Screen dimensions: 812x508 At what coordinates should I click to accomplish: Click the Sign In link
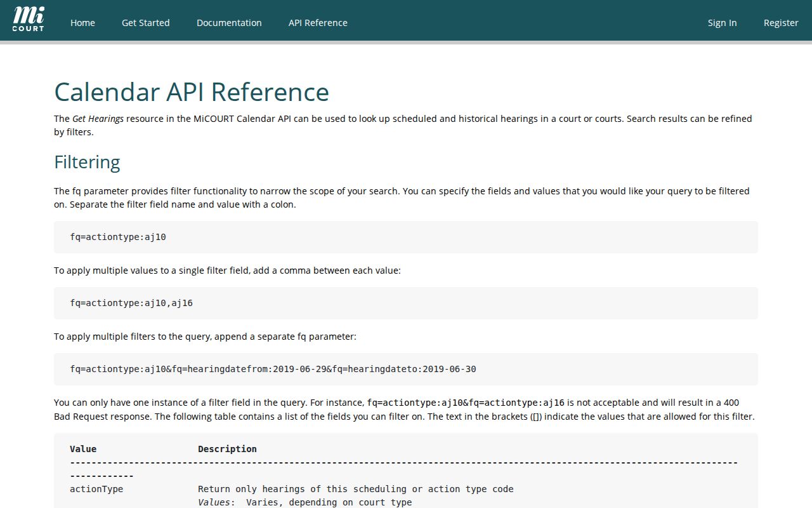pos(723,23)
